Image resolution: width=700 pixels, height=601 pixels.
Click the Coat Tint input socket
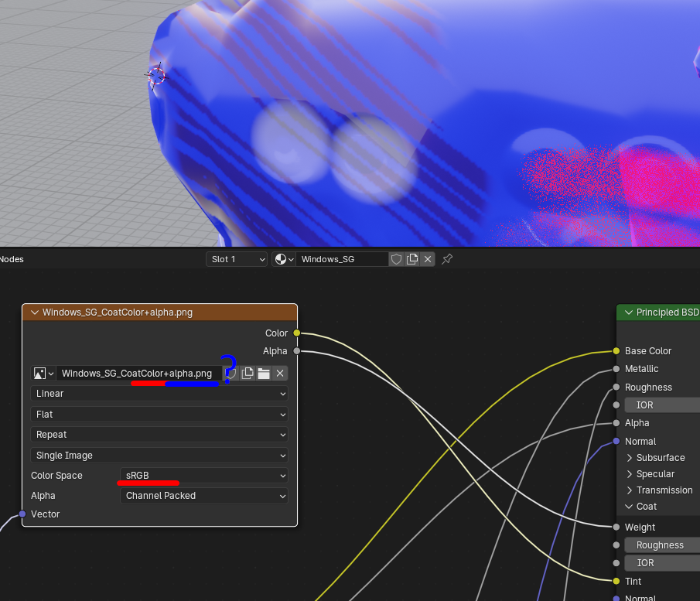[x=616, y=582]
